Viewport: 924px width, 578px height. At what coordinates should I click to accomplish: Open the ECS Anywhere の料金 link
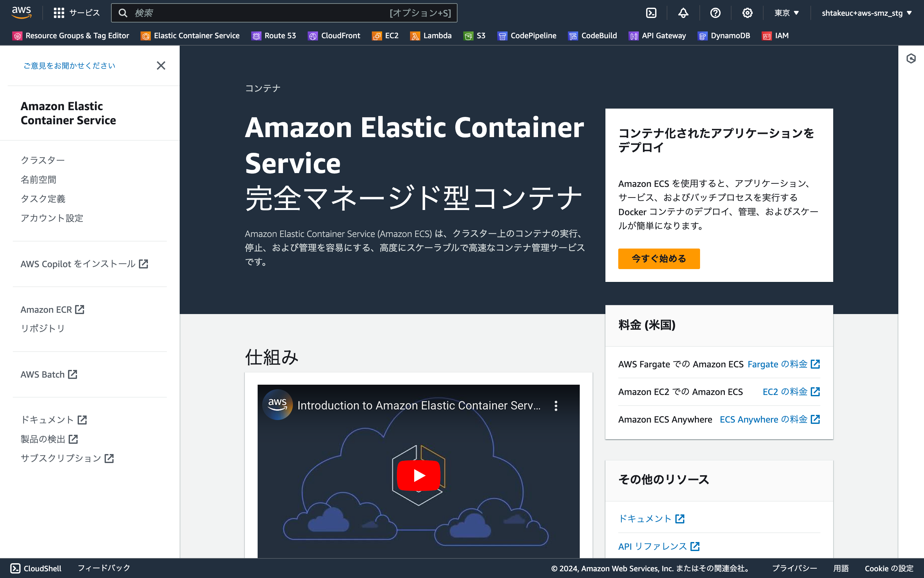(770, 419)
